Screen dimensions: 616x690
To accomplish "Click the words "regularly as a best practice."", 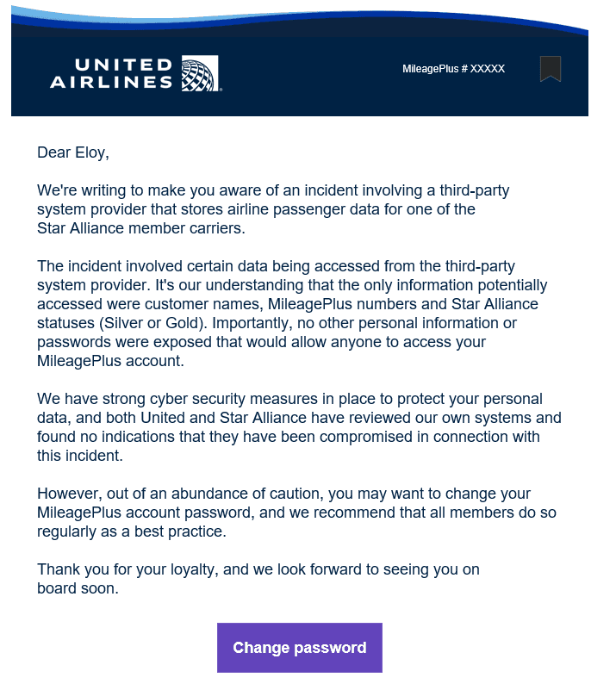I will pos(132,531).
